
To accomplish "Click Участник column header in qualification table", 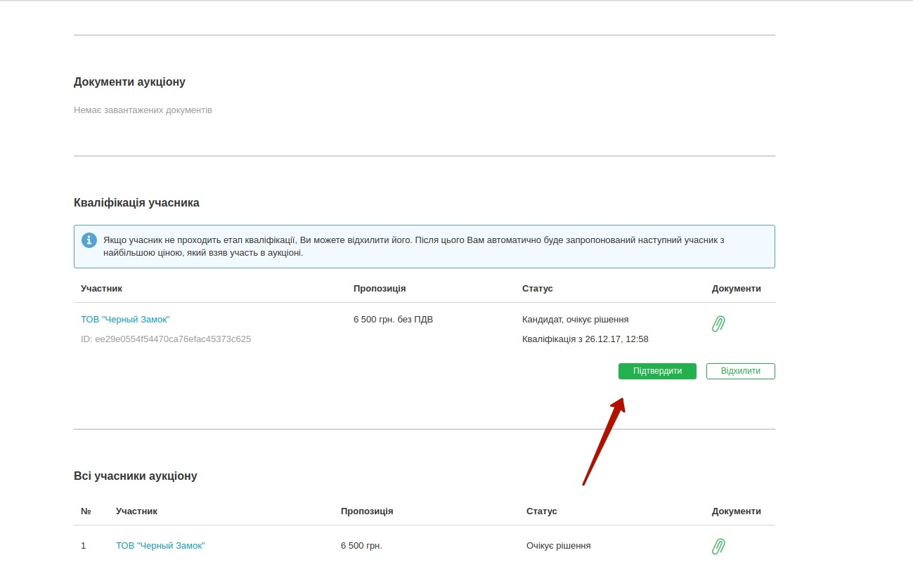I will (x=101, y=289).
